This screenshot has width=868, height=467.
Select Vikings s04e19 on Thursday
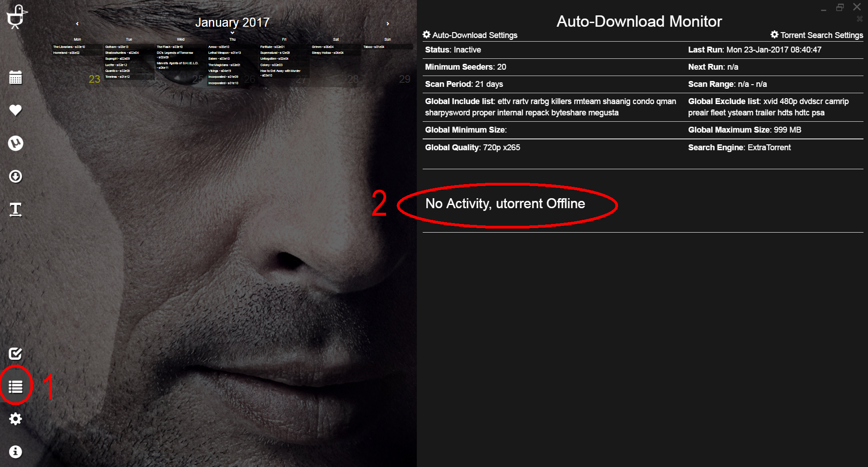pyautogui.click(x=220, y=71)
